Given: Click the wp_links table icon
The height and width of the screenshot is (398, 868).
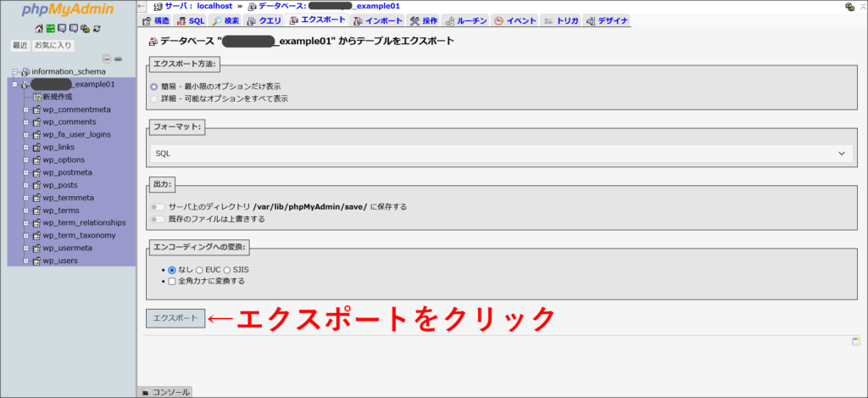Looking at the screenshot, I should click(37, 148).
